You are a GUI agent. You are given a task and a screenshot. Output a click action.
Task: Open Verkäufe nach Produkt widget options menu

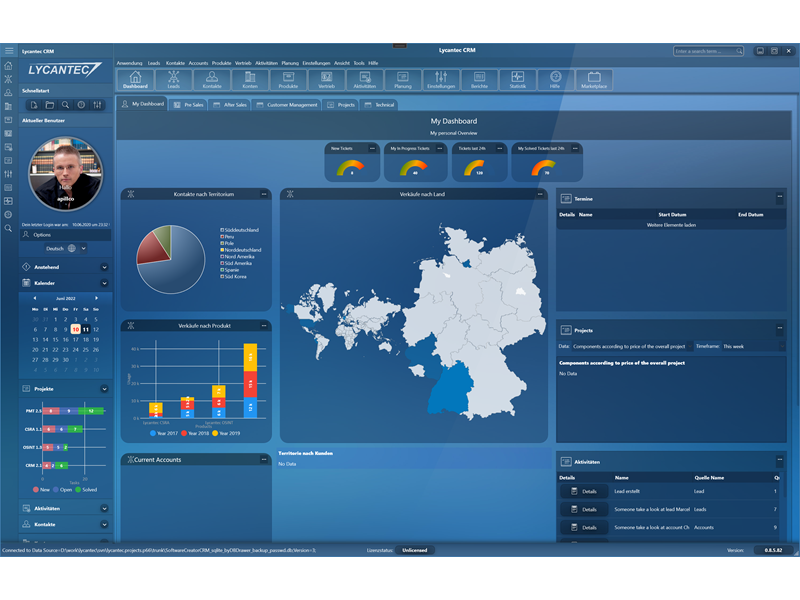pyautogui.click(x=264, y=326)
